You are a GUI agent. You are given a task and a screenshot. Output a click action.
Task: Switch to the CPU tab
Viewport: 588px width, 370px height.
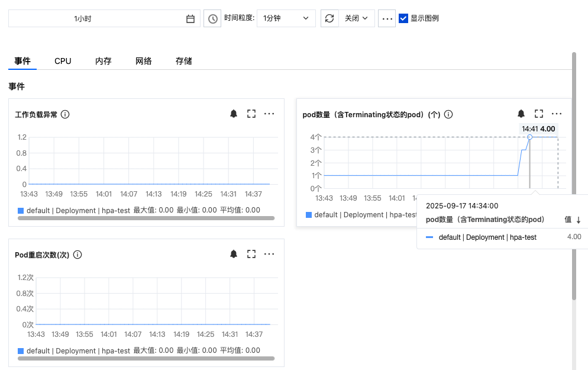pyautogui.click(x=63, y=61)
